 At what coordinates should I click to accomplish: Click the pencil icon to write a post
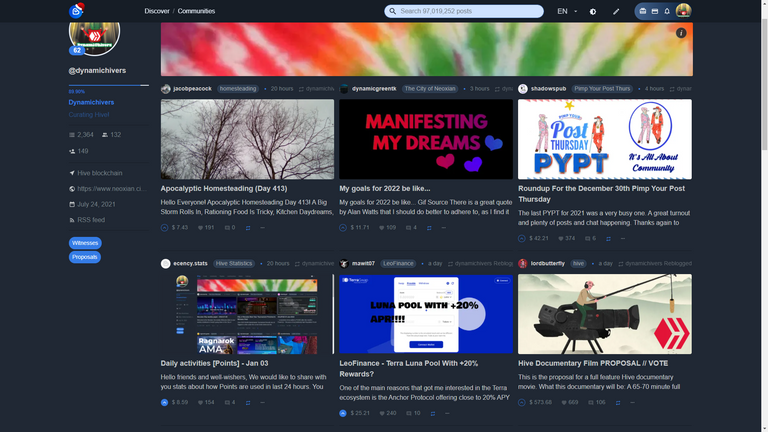[616, 11]
